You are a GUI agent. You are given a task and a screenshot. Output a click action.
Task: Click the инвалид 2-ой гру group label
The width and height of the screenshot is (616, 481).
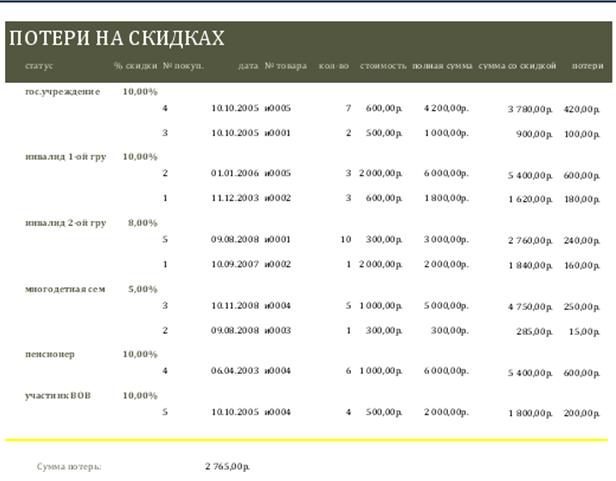pyautogui.click(x=65, y=223)
